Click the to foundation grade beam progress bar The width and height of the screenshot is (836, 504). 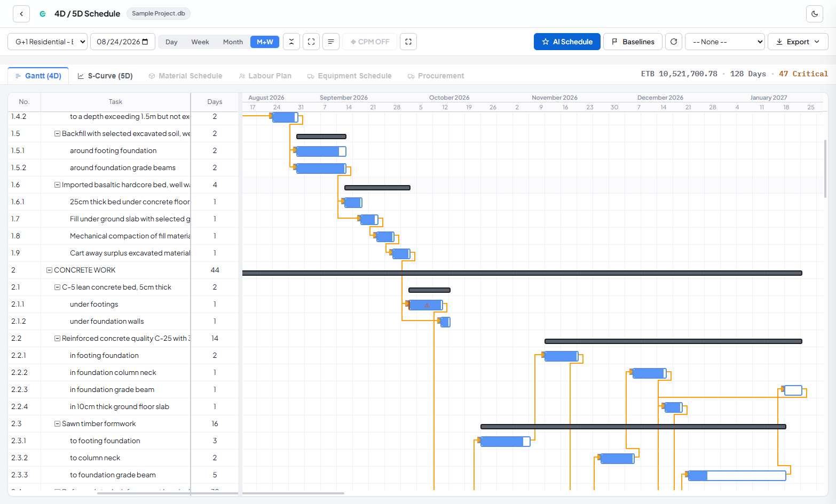pos(737,476)
